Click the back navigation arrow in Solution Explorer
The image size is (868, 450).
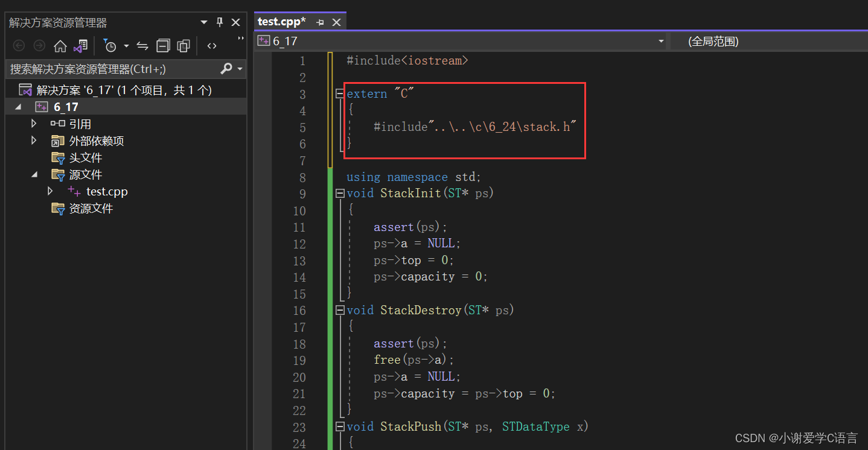coord(19,46)
